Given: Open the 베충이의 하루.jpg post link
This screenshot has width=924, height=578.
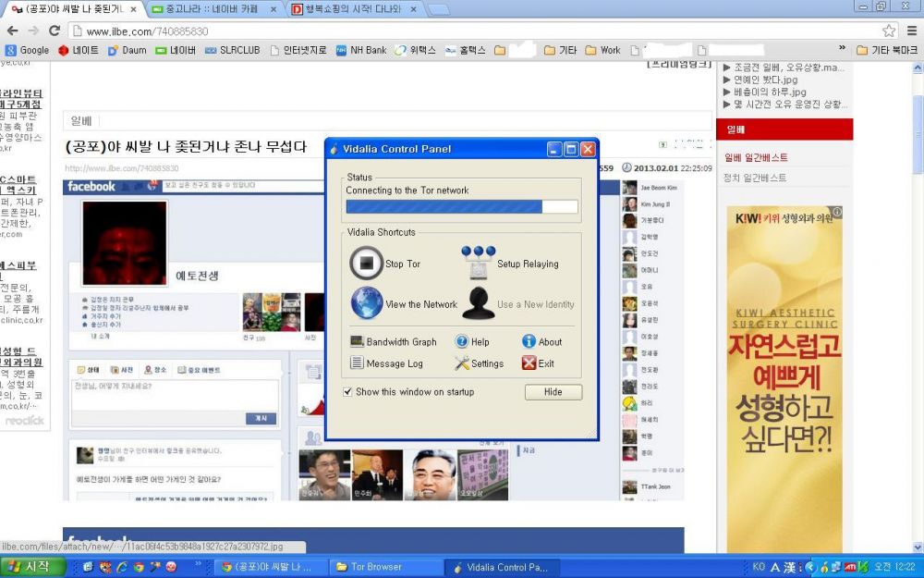Looking at the screenshot, I should coord(770,92).
